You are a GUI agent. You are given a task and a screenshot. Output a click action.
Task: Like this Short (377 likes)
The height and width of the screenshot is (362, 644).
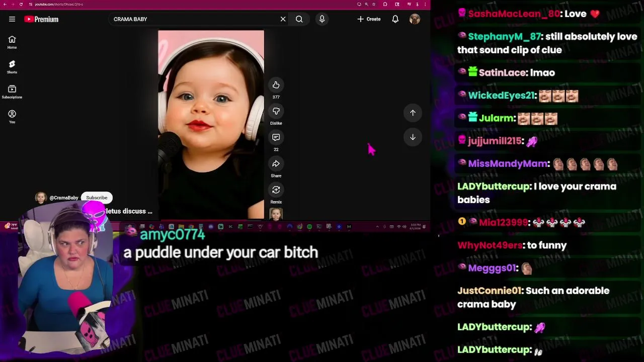pyautogui.click(x=276, y=85)
